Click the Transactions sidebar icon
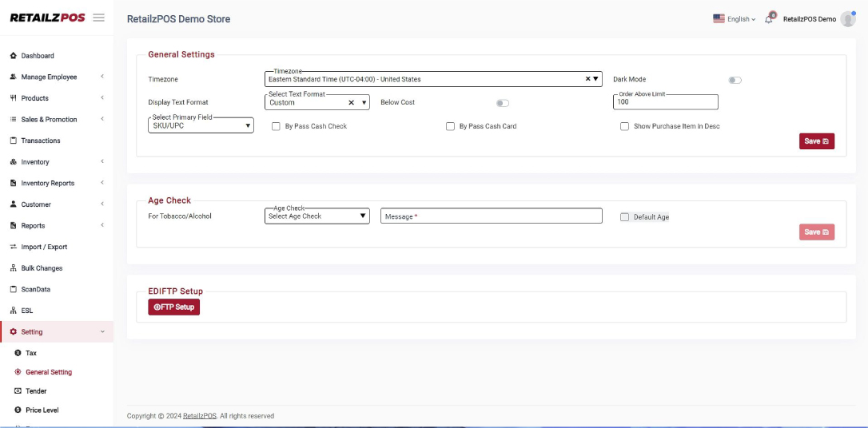Viewport: 868px width, 428px height. click(14, 141)
